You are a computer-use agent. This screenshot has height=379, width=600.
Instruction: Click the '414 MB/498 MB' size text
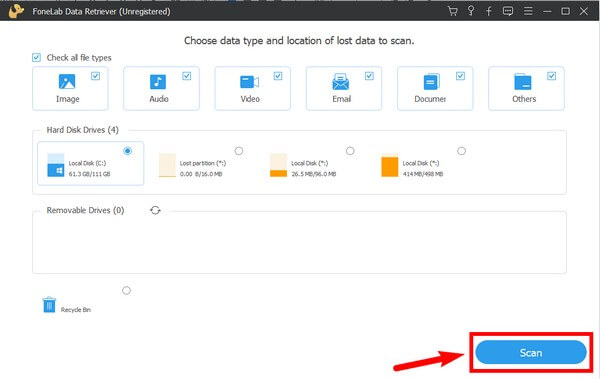pyautogui.click(x=422, y=174)
